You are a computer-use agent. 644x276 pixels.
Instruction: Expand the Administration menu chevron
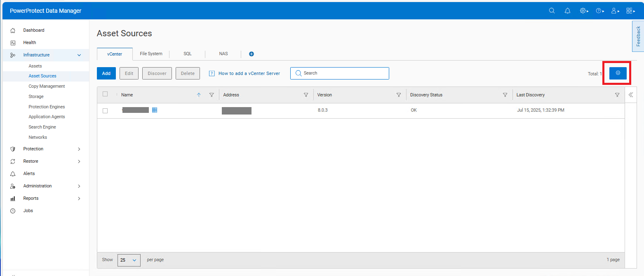(x=79, y=186)
